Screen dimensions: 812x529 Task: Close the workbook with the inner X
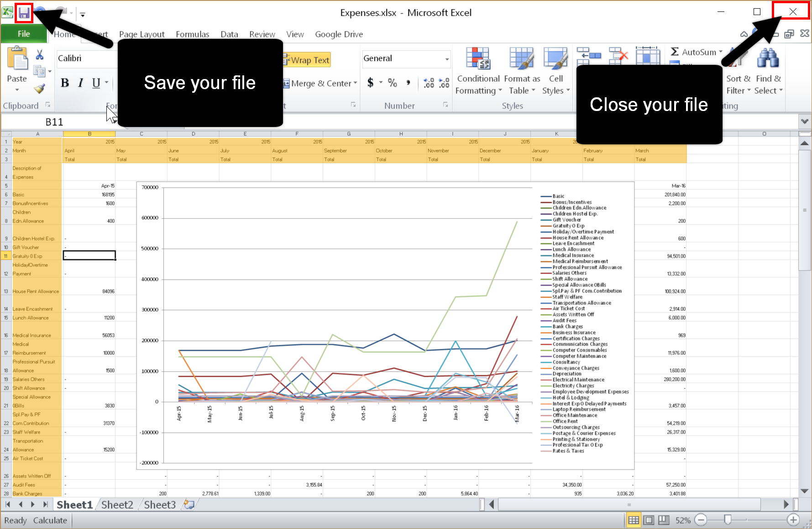pyautogui.click(x=805, y=34)
